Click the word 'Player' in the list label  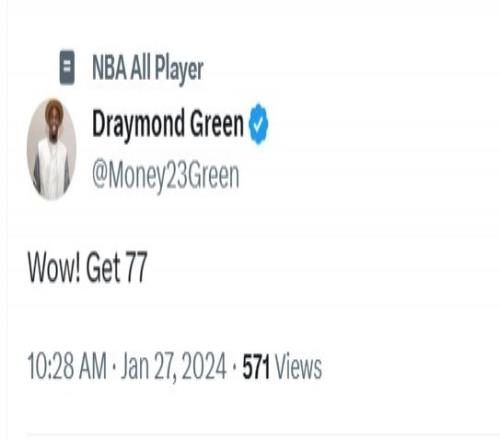tap(179, 71)
